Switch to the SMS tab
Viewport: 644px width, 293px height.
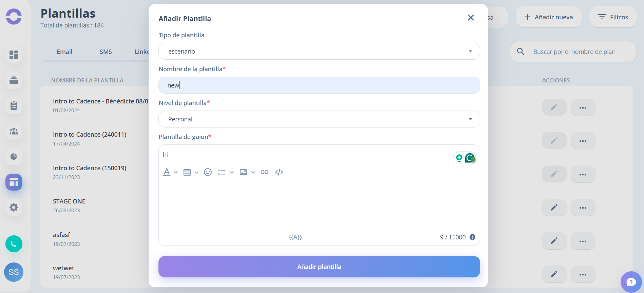tap(106, 52)
